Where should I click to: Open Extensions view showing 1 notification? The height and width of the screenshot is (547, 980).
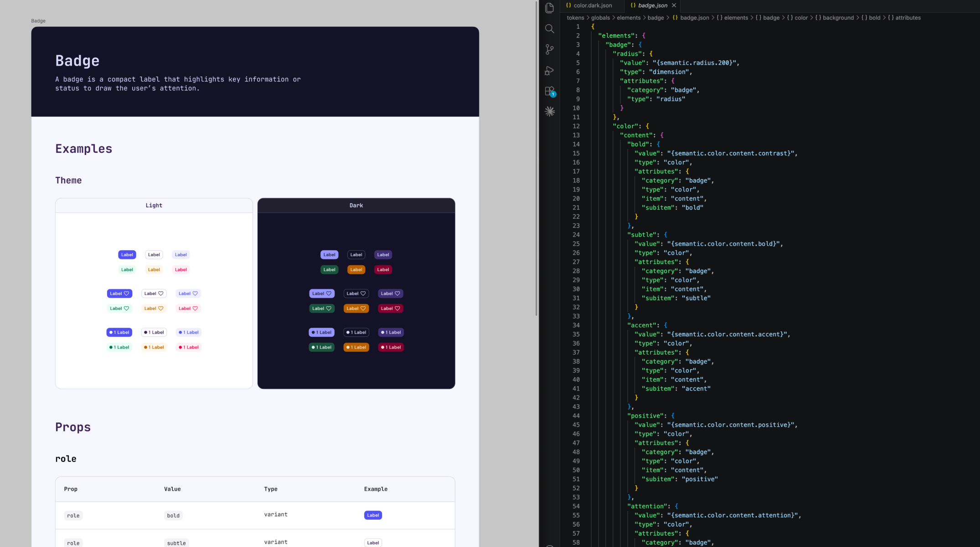point(549,91)
